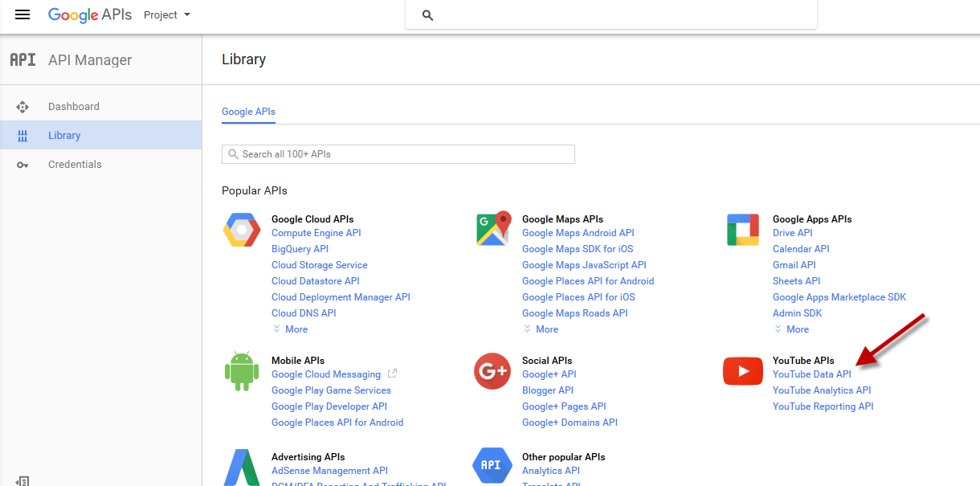The image size is (980, 486).
Task: Open the Gmail API link
Action: point(794,264)
